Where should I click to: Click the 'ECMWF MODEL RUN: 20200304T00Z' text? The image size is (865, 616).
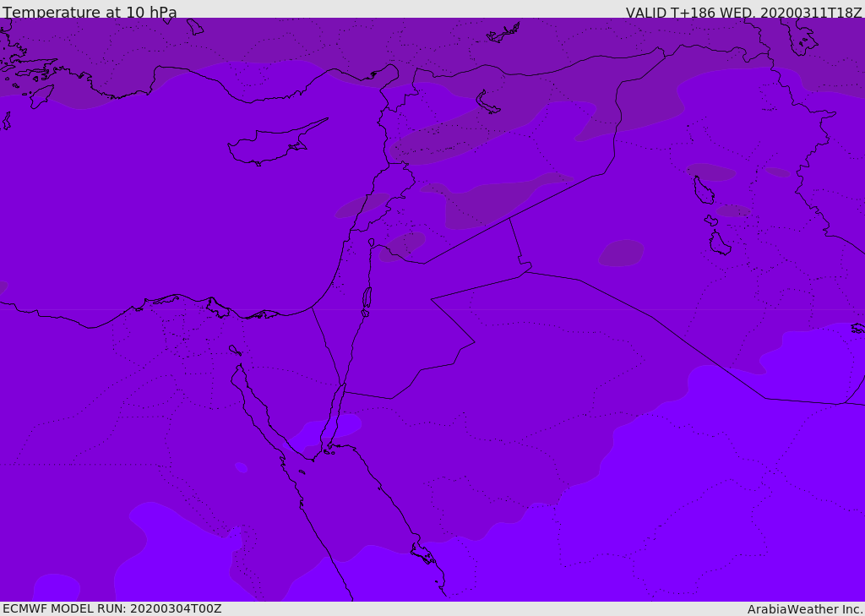112,608
